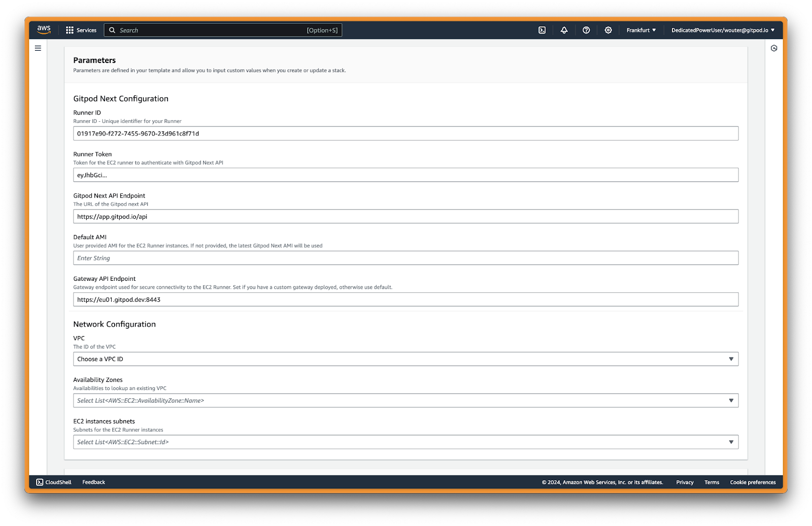Click 'Subnets for the EC2 Runner instances' text

pyautogui.click(x=118, y=430)
